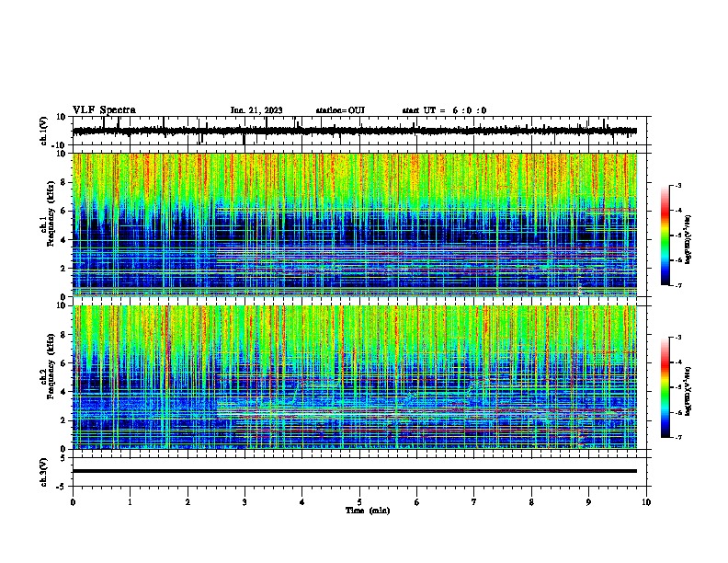
Task: Click the "2" kHz tick on ch.2 spectrogram
Action: pos(64,420)
